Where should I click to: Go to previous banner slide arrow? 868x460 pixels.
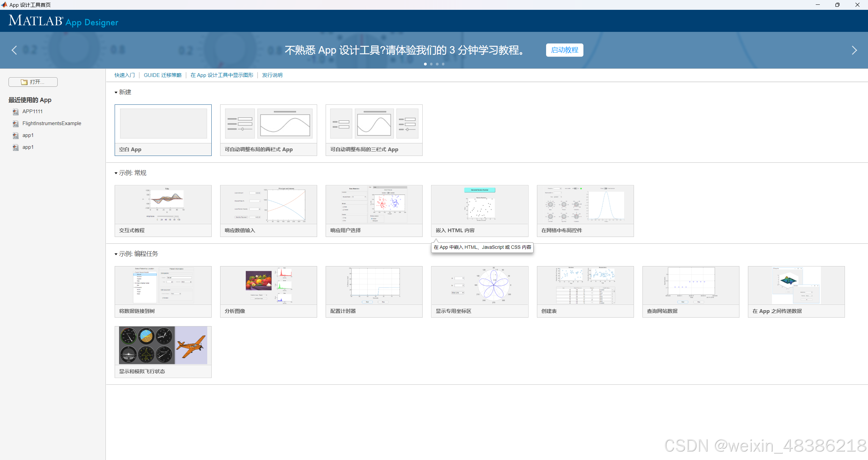14,50
